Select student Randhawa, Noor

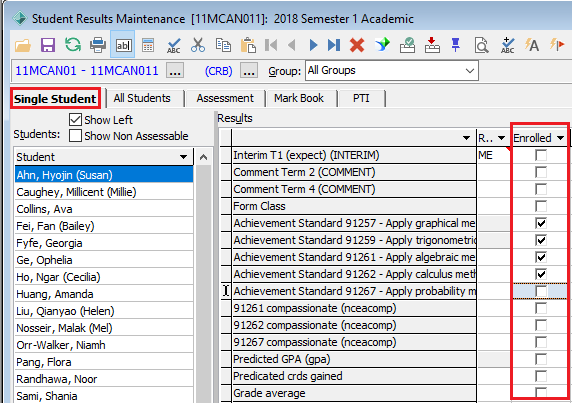104,379
